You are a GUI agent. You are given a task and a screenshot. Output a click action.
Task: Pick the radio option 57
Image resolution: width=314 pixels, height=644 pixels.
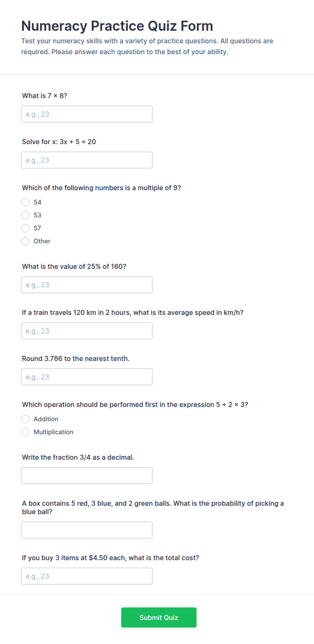pos(25,228)
